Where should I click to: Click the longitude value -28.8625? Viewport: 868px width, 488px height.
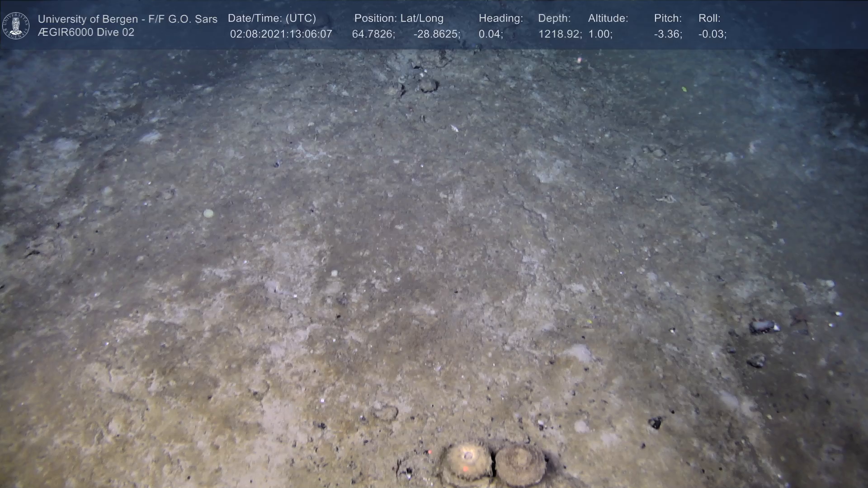(x=436, y=34)
